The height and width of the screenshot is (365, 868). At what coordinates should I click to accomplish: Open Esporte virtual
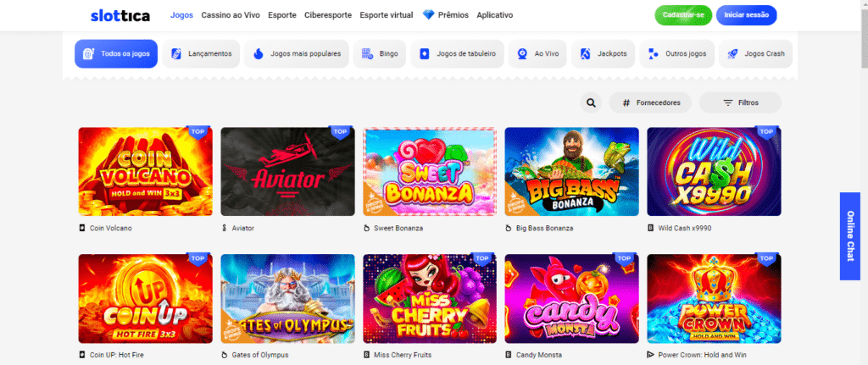click(x=387, y=15)
